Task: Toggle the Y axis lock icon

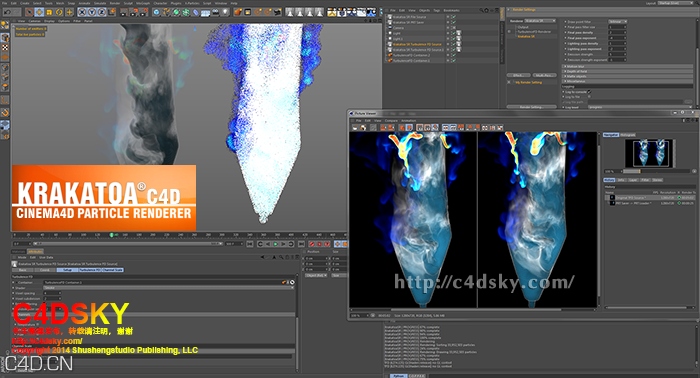Action: coord(92,12)
